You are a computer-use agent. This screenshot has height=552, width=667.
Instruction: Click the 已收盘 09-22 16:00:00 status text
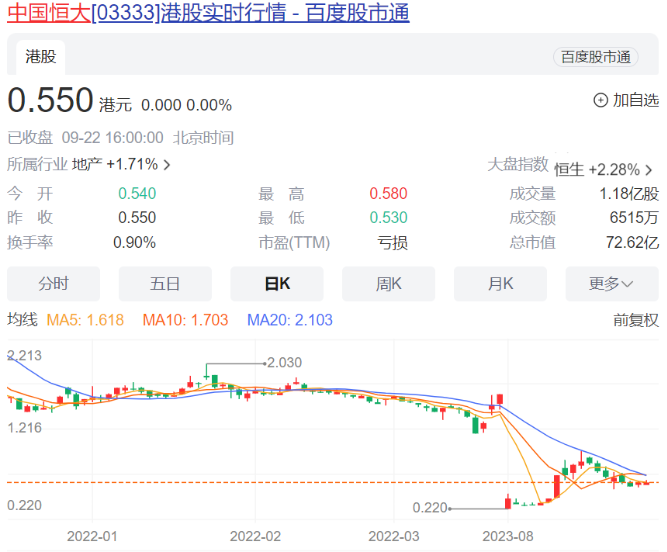[86, 138]
